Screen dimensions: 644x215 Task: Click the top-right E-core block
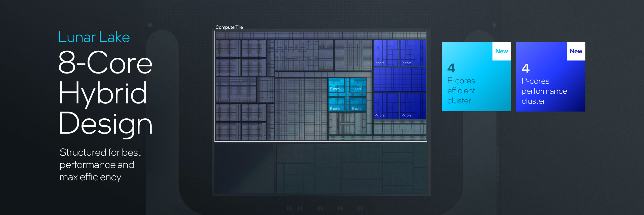pos(358,85)
